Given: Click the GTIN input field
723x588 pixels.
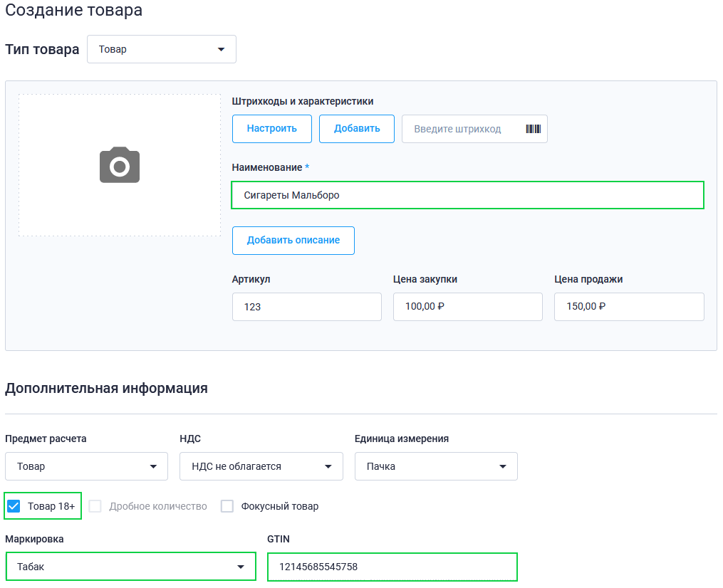Looking at the screenshot, I should pyautogui.click(x=392, y=567).
